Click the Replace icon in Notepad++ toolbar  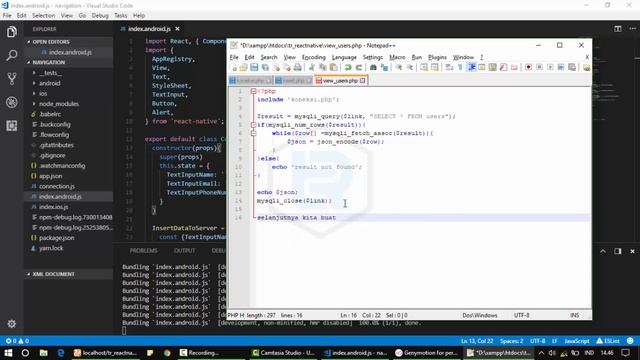coord(384,67)
